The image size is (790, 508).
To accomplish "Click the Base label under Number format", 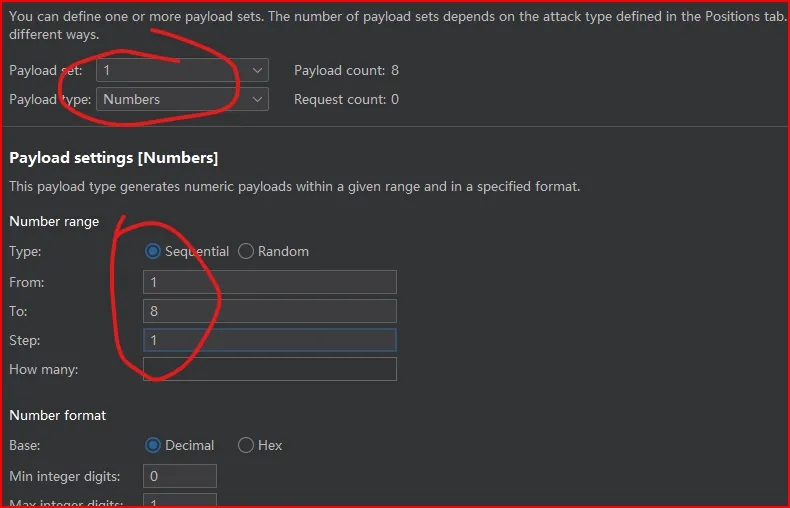I will (x=25, y=445).
